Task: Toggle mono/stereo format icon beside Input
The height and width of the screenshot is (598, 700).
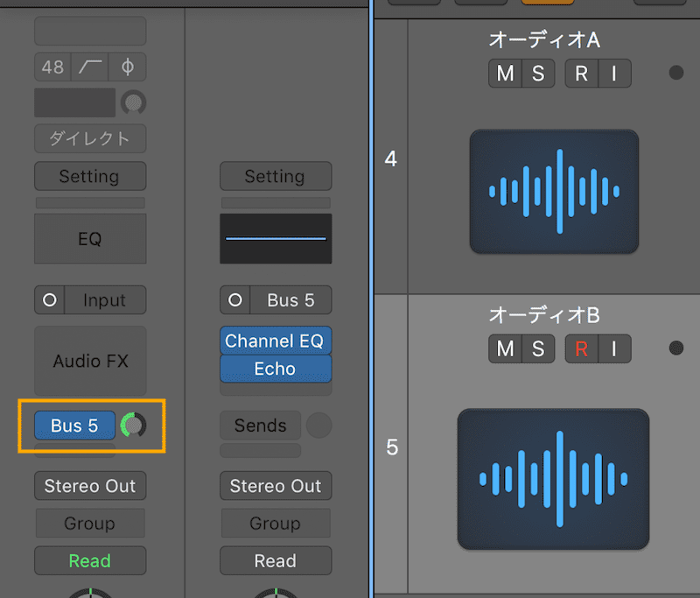Action: [x=50, y=299]
